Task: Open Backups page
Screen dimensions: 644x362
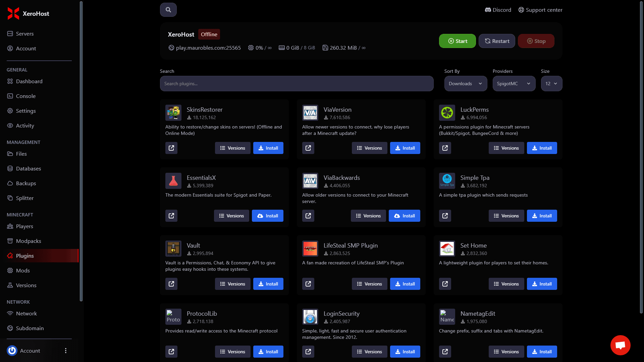Action: [x=39, y=183]
